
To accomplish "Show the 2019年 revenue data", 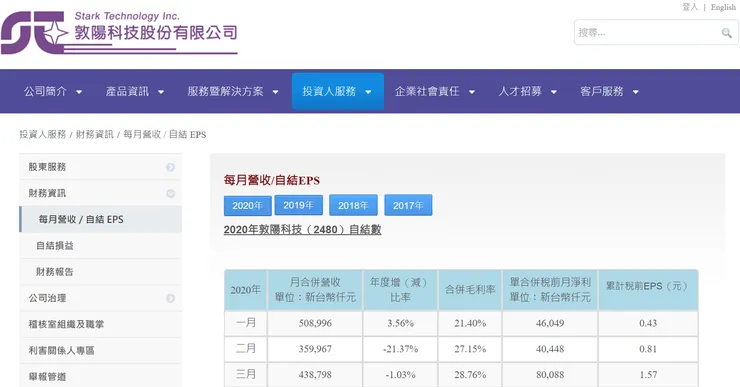I will pyautogui.click(x=299, y=205).
